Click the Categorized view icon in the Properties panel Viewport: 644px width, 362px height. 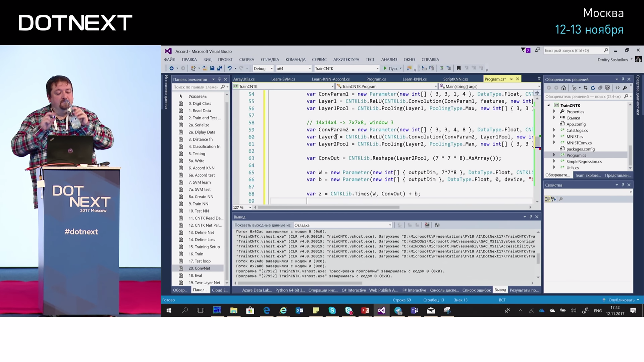click(547, 199)
